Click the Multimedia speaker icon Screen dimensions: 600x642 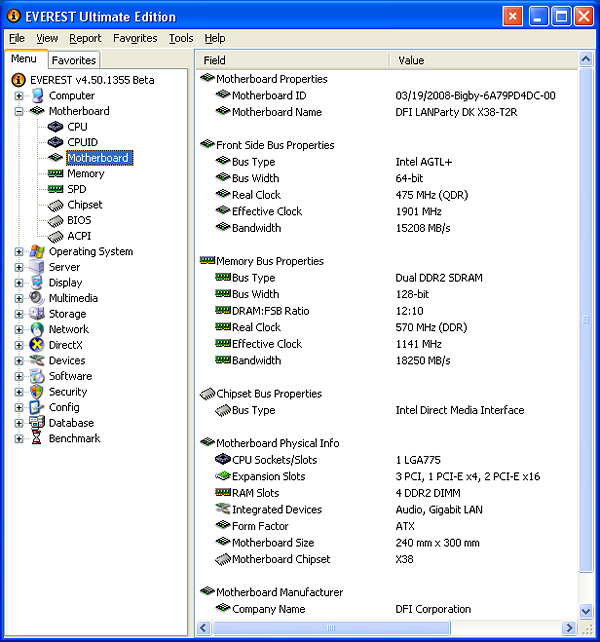[x=37, y=298]
